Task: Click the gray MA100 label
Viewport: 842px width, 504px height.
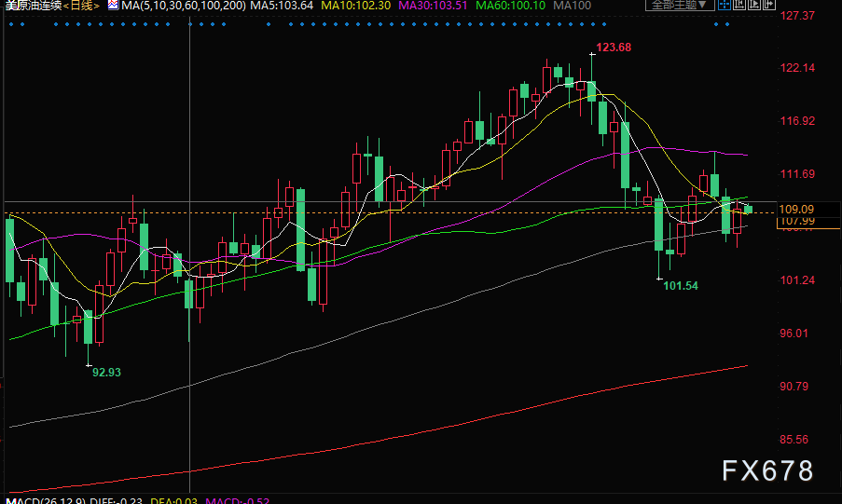Action: click(x=572, y=6)
